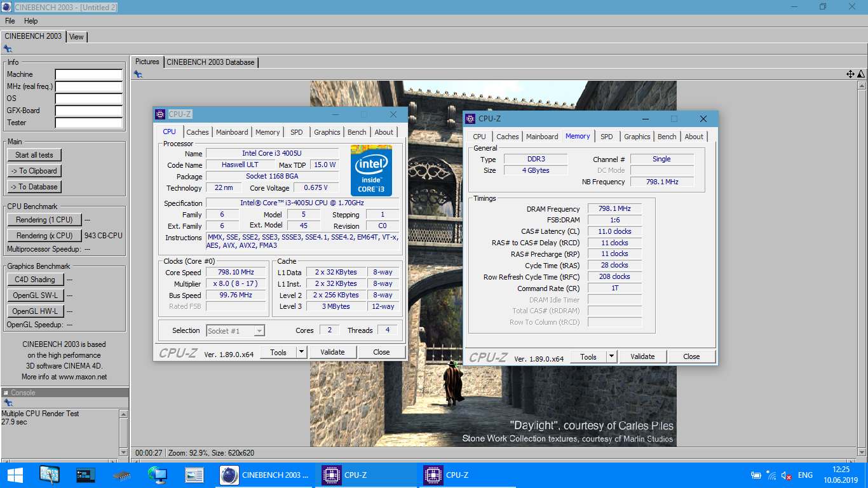Click the CINEBENCH app icon in title bar

click(x=6, y=7)
